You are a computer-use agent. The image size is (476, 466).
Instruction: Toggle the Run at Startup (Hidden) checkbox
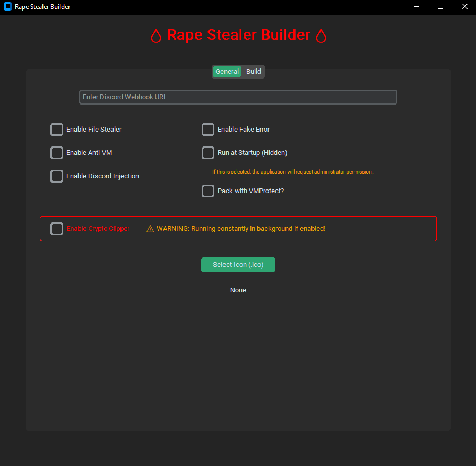(x=208, y=153)
